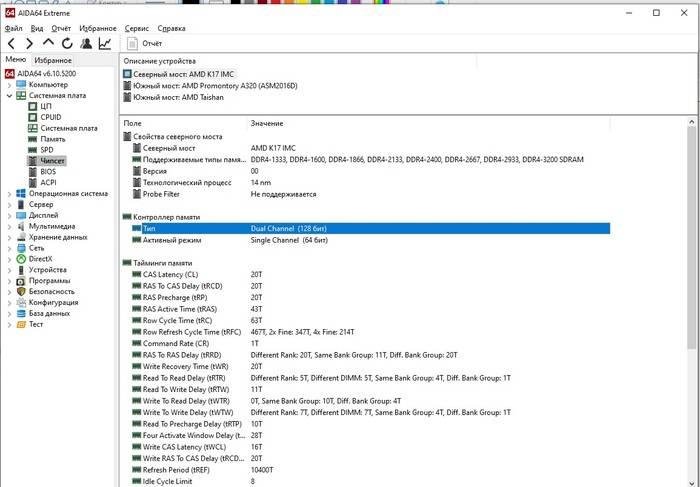The image size is (700, 487).
Task: Click the Программы icon in tree
Action: tap(21, 281)
